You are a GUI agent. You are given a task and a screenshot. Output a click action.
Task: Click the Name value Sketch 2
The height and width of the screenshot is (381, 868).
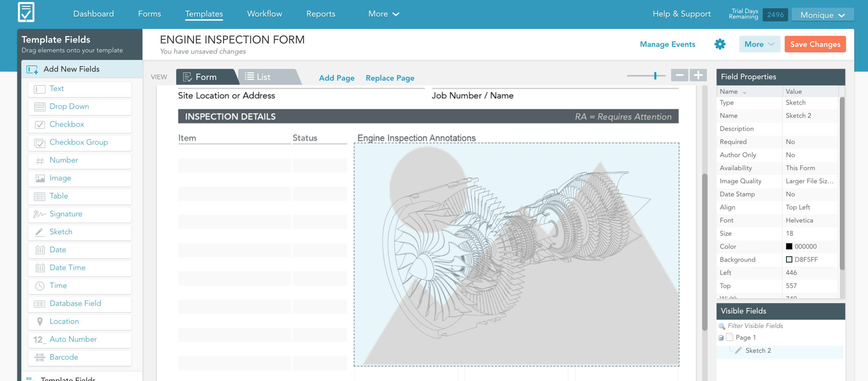tap(810, 116)
